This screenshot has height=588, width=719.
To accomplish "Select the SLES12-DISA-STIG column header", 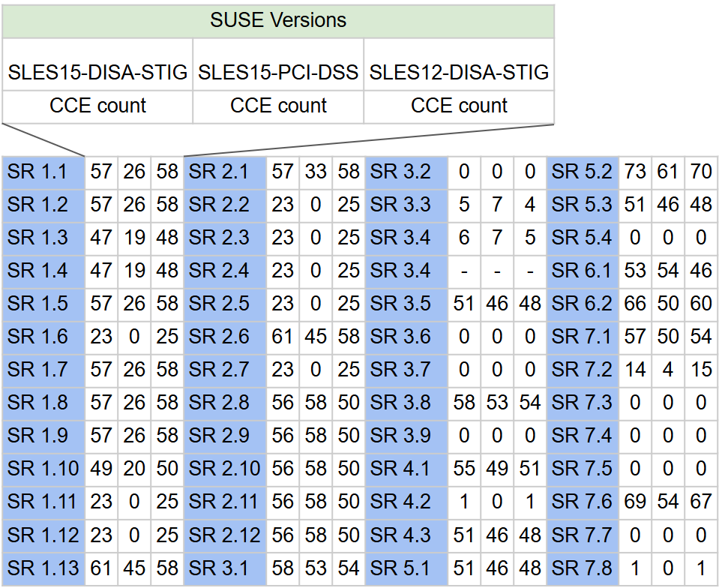I will pos(459,73).
